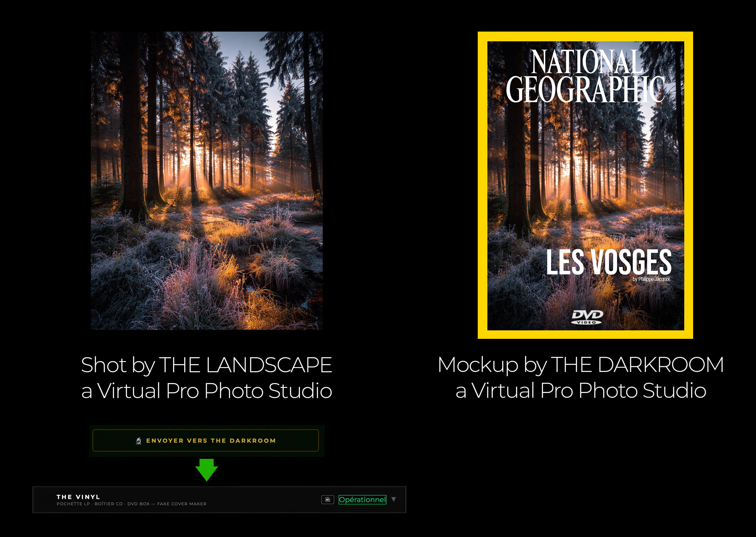Click 'Mockup by THE DARKROOM' caption
The width and height of the screenshot is (756, 537).
coord(581,365)
